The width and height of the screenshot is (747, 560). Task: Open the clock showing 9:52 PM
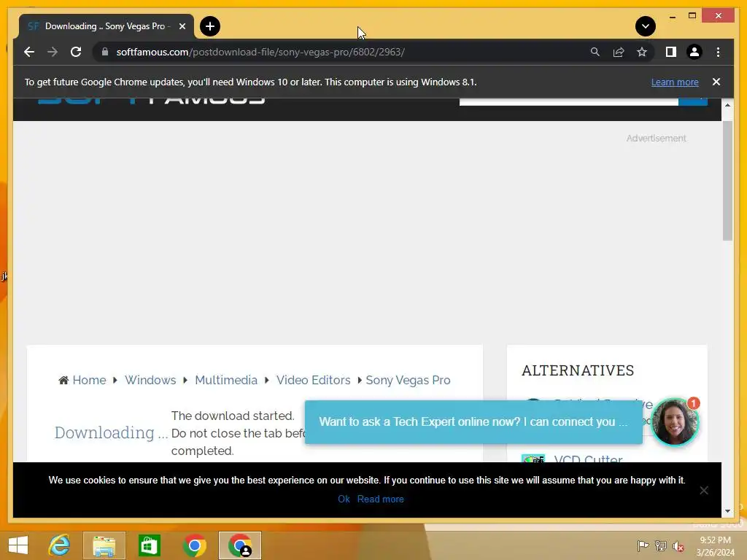tap(715, 545)
